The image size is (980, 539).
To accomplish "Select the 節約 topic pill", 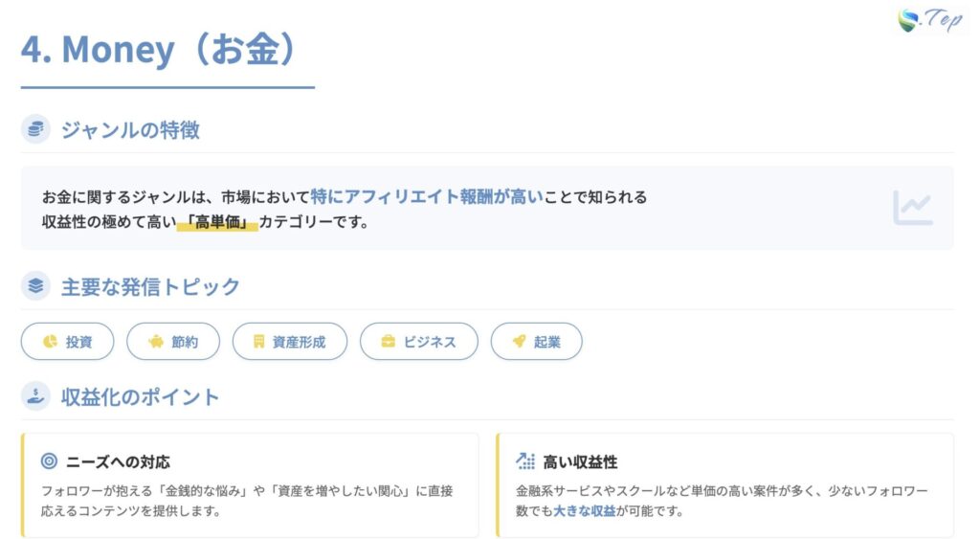I will (173, 342).
